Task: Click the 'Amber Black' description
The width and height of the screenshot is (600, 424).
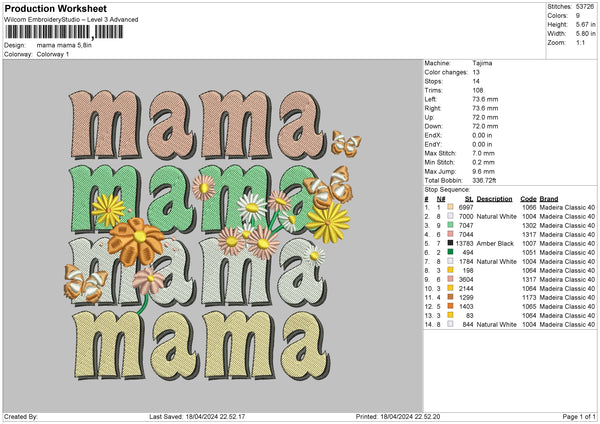Action: point(495,243)
